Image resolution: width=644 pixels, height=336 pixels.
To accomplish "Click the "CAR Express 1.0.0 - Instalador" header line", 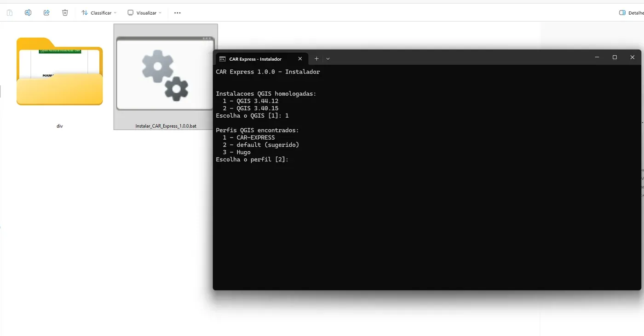I will coord(268,72).
